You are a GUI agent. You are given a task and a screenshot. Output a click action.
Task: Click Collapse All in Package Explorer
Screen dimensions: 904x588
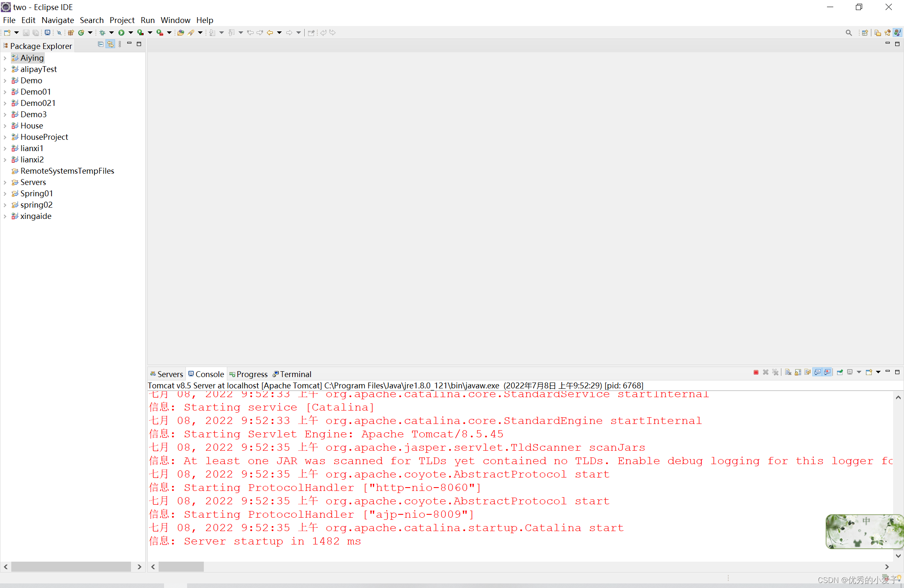[x=100, y=44]
